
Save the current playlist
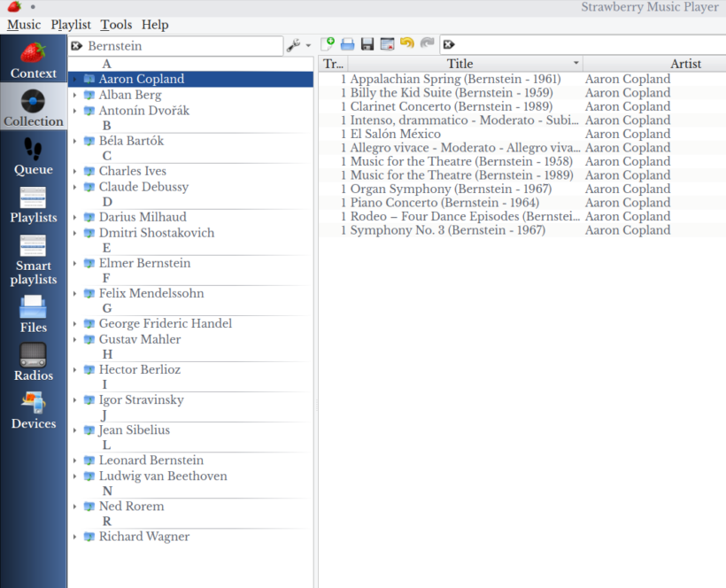[367, 44]
